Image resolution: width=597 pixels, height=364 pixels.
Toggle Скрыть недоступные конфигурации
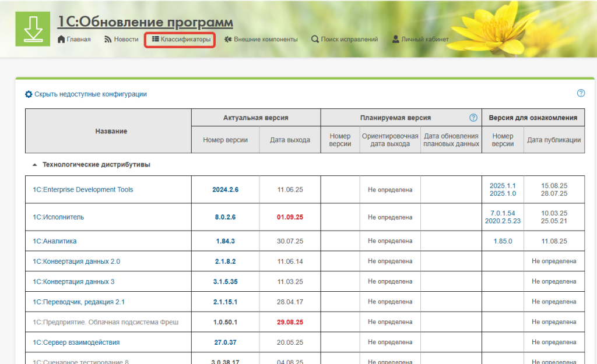pos(90,94)
